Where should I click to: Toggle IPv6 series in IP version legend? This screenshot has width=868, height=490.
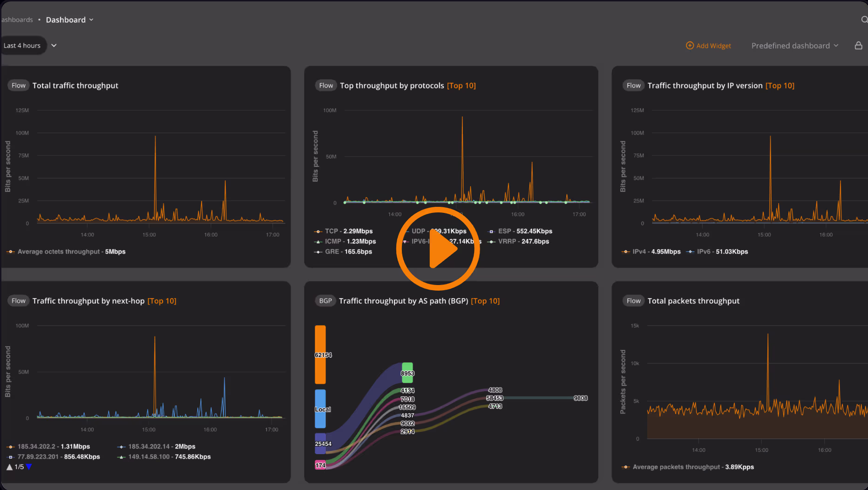coord(722,252)
